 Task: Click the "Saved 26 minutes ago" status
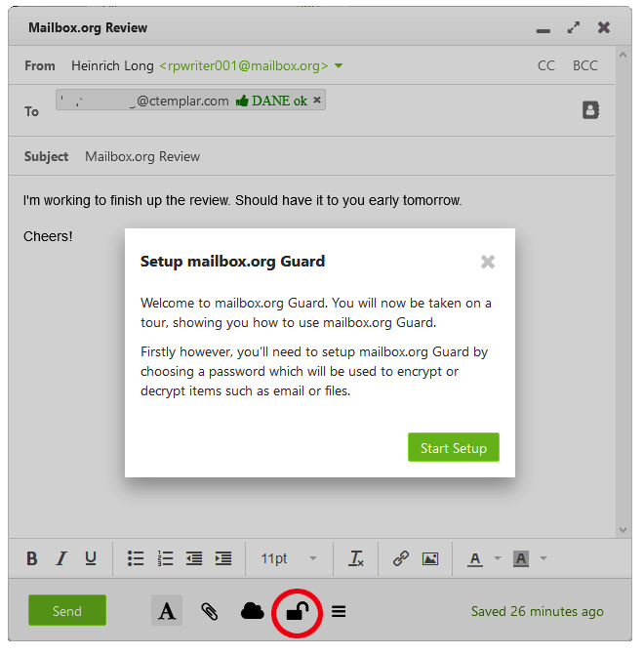tap(537, 611)
